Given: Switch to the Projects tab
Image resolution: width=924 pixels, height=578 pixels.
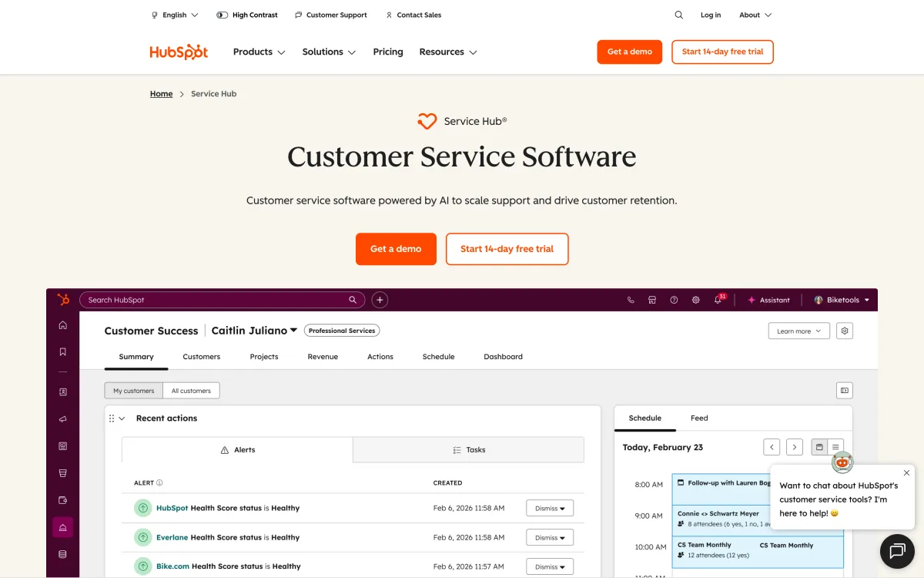Looking at the screenshot, I should click(264, 357).
